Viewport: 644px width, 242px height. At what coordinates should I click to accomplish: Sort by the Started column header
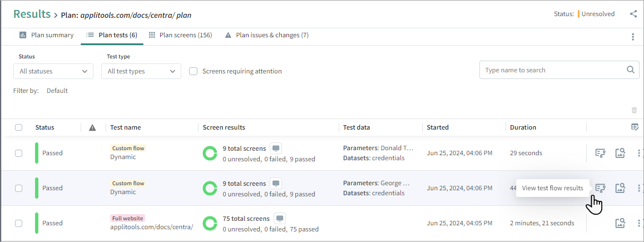coord(438,127)
